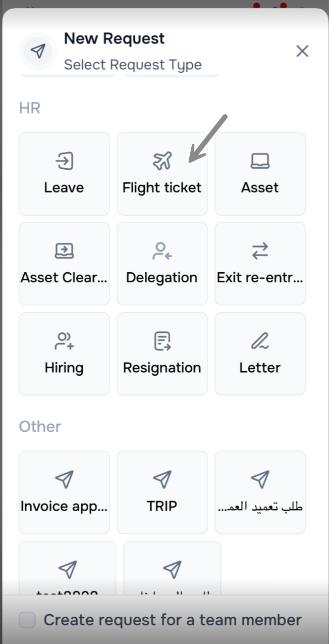Click the Flight ticket label
The image size is (329, 644).
point(162,188)
